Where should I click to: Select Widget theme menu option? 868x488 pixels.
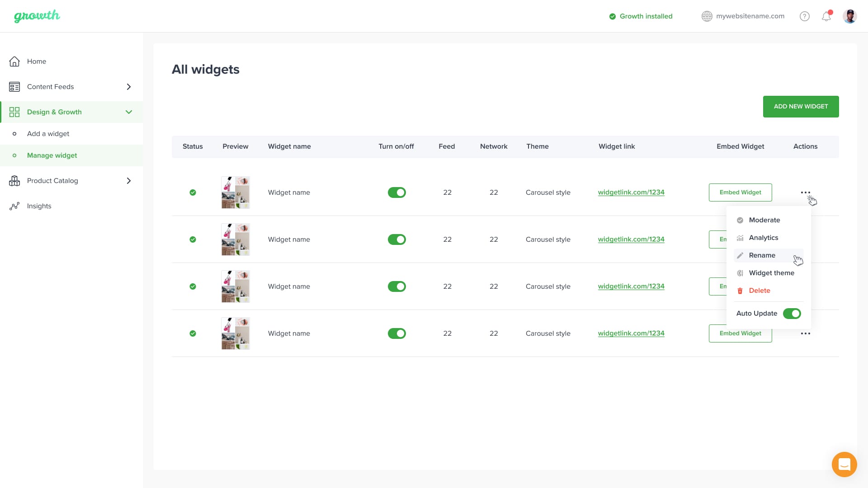pos(771,273)
